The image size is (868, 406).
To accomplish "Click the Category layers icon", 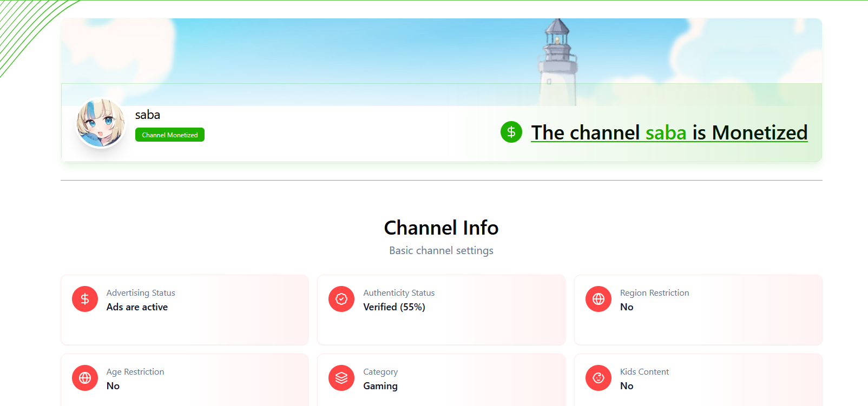I will coord(341,378).
